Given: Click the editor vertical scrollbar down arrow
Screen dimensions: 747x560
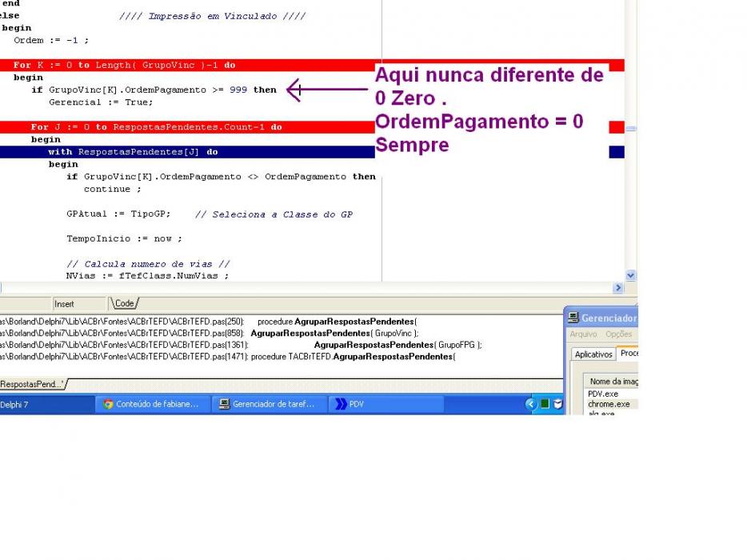Looking at the screenshot, I should coord(631,275).
